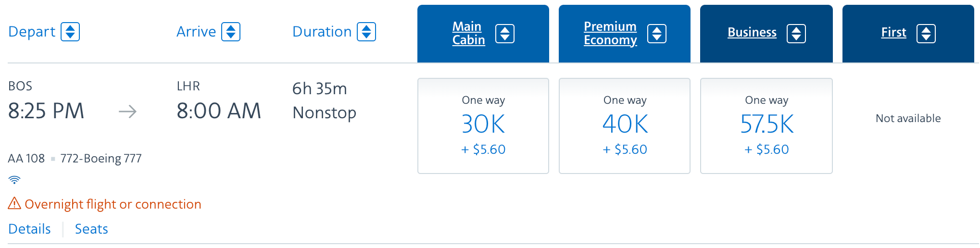
Task: Click the Arrive sort arrows icon
Action: pos(231,32)
